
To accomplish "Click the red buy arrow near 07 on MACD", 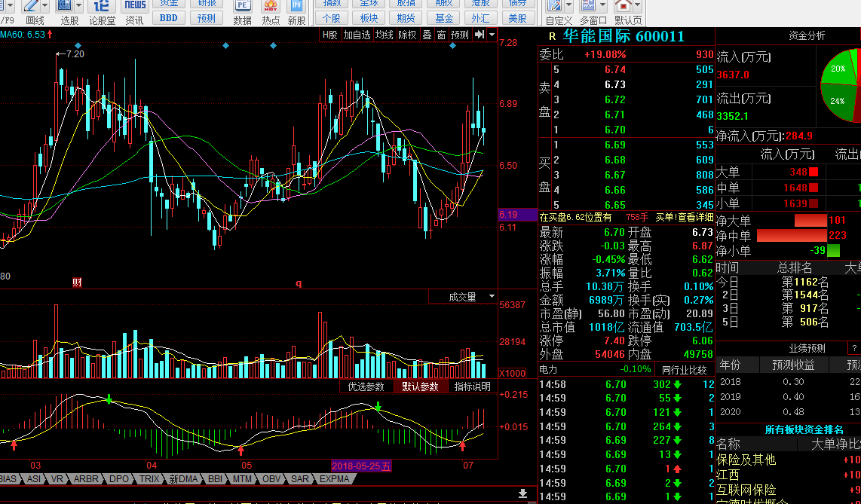I will [x=463, y=446].
